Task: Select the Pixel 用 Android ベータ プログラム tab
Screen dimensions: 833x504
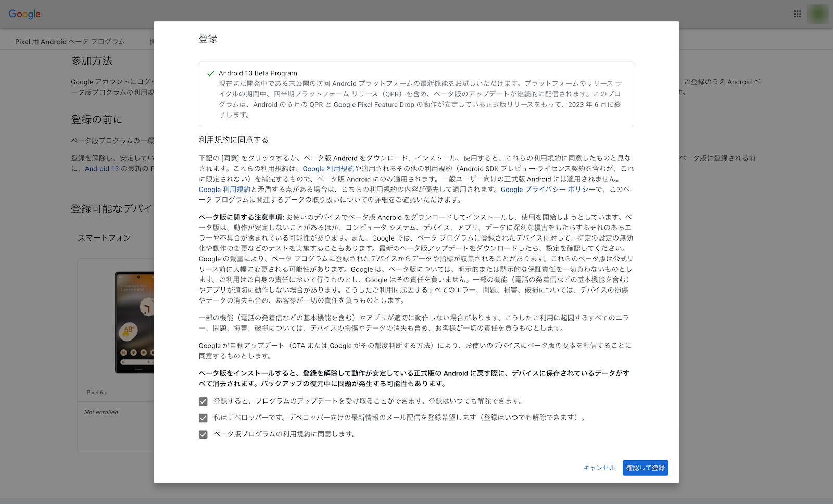Action: (x=70, y=42)
